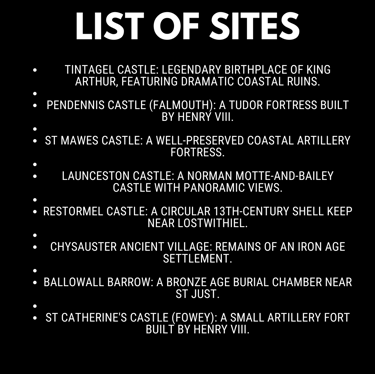The image size is (375, 374).
Task: Click the words 'BUILT BY HENRY VIII.' at bottom
Action: tap(198, 329)
